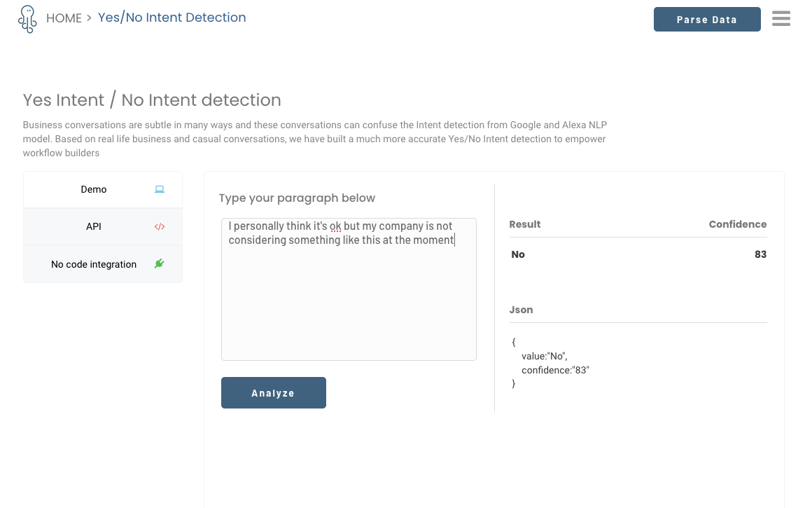Image resolution: width=812 pixels, height=508 pixels.
Task: Click the confidence score 83
Action: coord(760,254)
